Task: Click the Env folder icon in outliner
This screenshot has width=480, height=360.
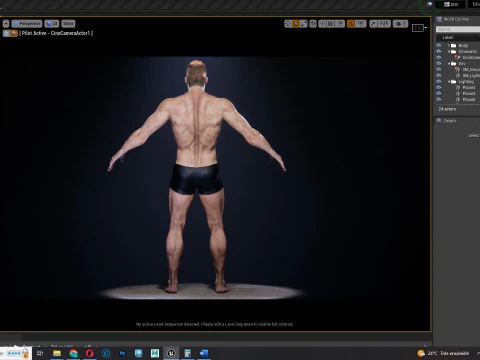Action: pos(454,63)
